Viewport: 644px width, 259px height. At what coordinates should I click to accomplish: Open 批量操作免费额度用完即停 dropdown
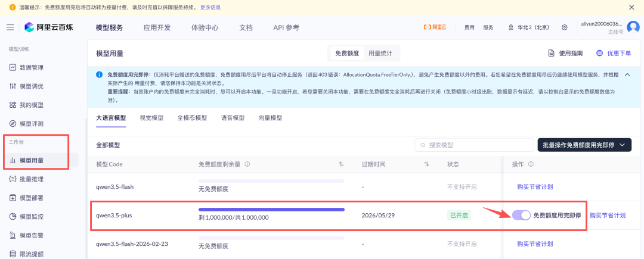click(584, 145)
